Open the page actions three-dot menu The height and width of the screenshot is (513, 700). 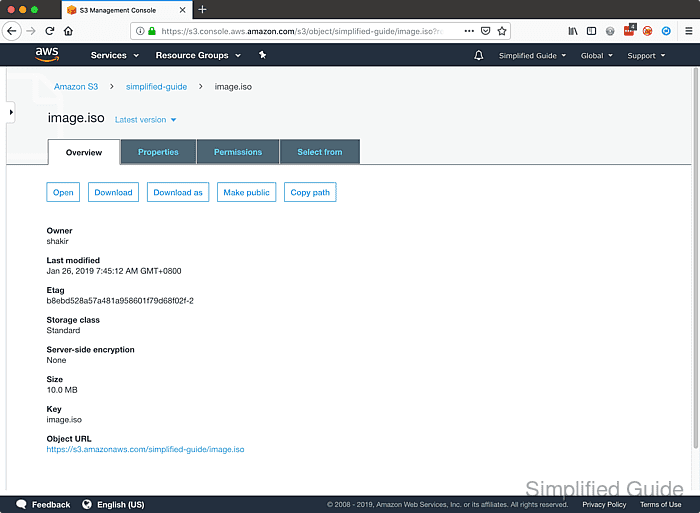(x=469, y=31)
